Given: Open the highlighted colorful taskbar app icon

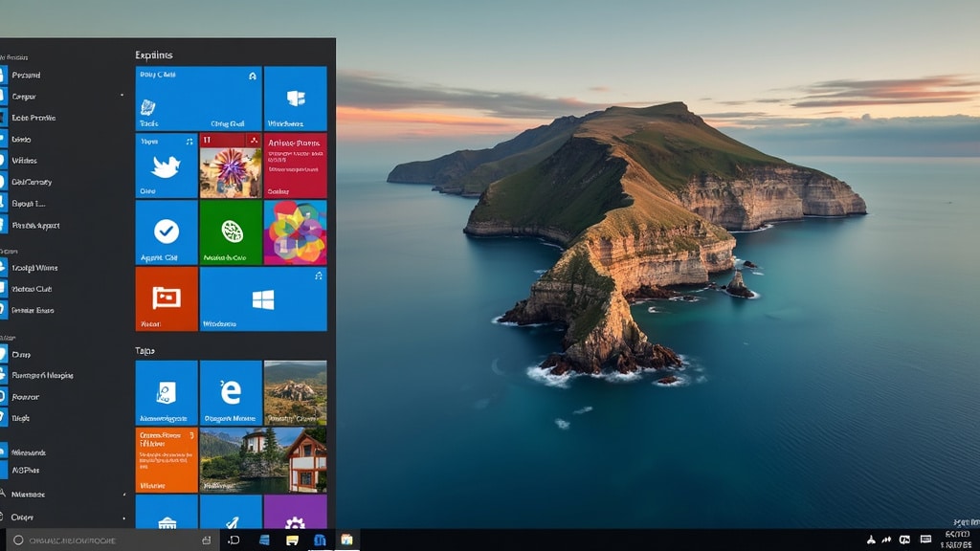Looking at the screenshot, I should pos(346,540).
